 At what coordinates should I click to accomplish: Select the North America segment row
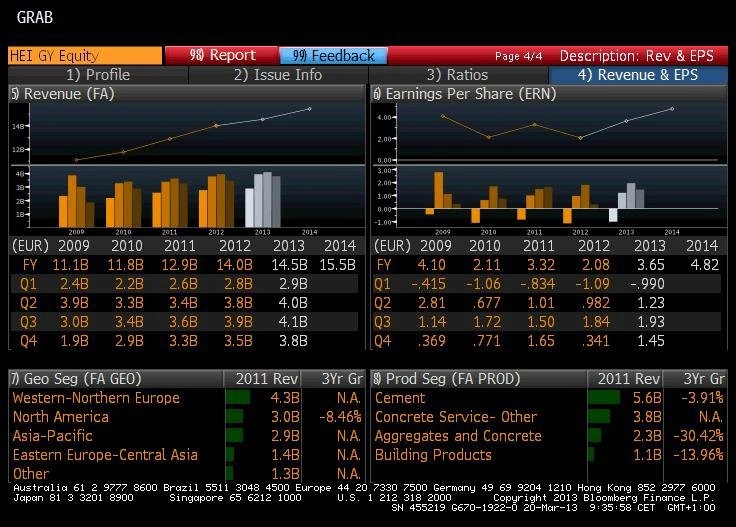pos(187,417)
